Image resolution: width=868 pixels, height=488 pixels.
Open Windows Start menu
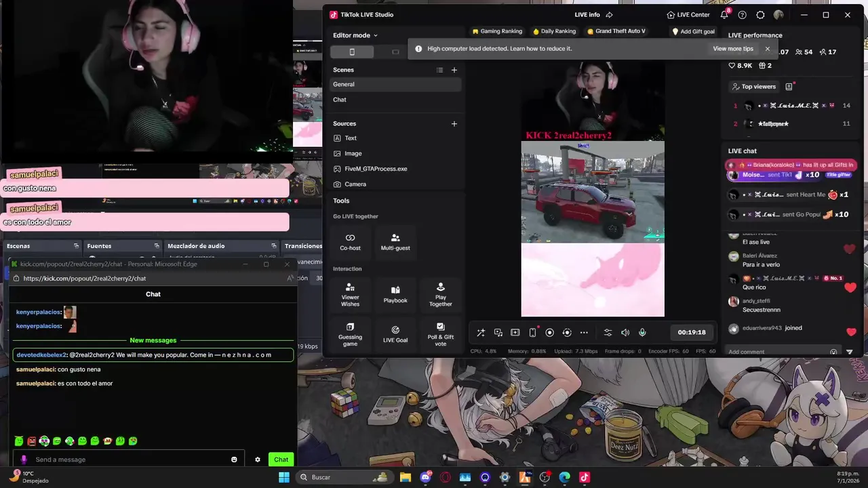284,477
